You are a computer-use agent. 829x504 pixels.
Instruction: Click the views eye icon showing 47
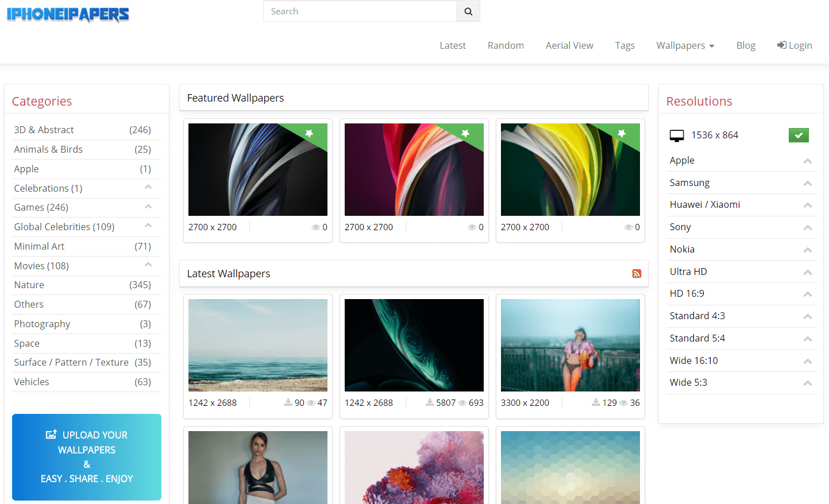click(x=311, y=403)
